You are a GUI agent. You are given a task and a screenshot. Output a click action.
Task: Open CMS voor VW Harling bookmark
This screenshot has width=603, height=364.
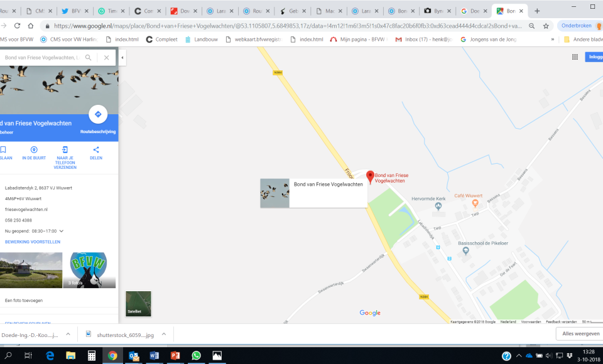[69, 39]
